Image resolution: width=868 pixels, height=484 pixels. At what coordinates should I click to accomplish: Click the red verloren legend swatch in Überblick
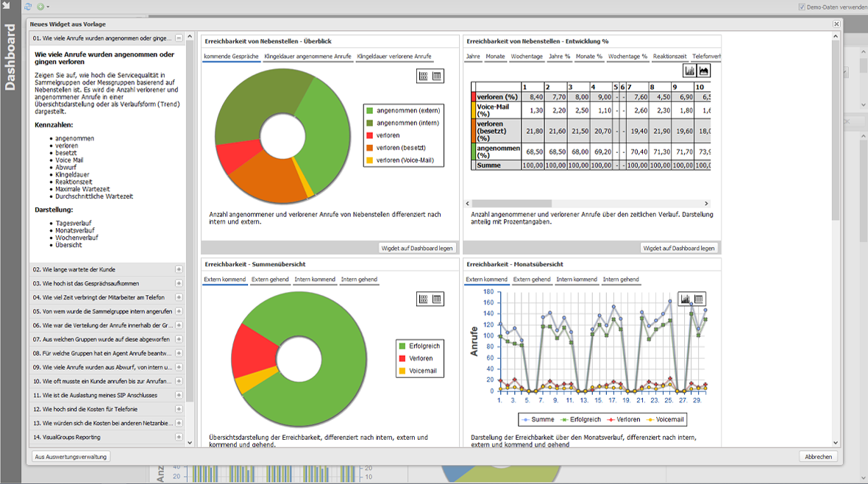pos(370,135)
